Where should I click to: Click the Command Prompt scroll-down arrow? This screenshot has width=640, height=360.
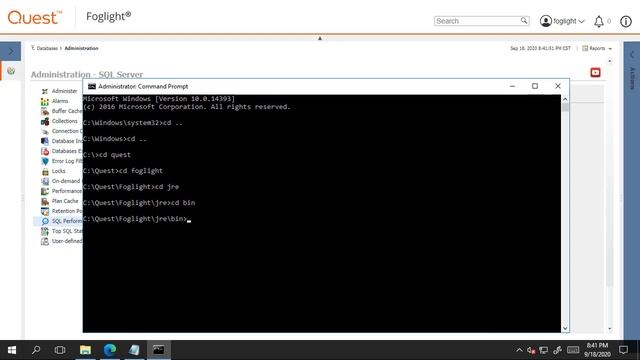coord(565,328)
